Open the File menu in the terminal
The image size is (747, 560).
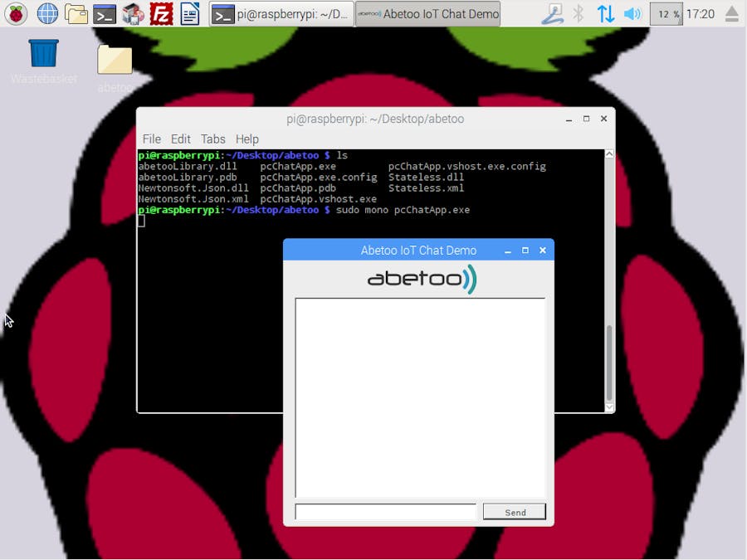(x=152, y=139)
